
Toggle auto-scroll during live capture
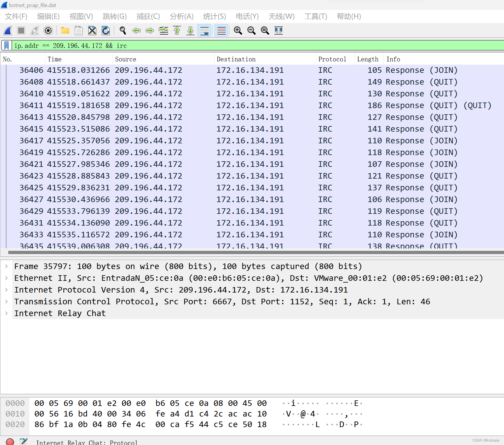pyautogui.click(x=204, y=31)
